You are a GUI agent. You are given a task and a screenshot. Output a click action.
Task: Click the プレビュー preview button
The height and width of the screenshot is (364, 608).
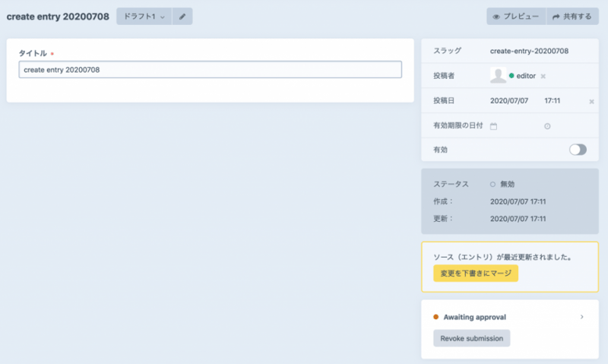(x=516, y=16)
